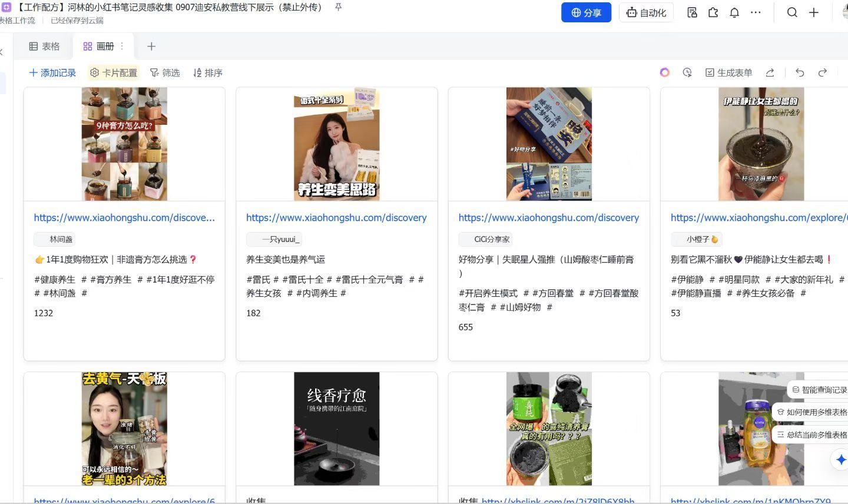Click the search magnifier icon
This screenshot has height=504, width=848.
point(792,12)
